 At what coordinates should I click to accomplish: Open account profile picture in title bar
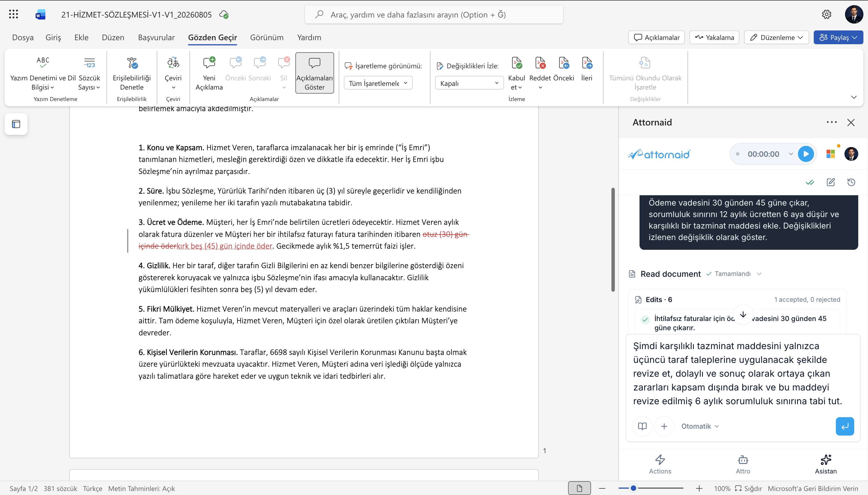tap(854, 14)
